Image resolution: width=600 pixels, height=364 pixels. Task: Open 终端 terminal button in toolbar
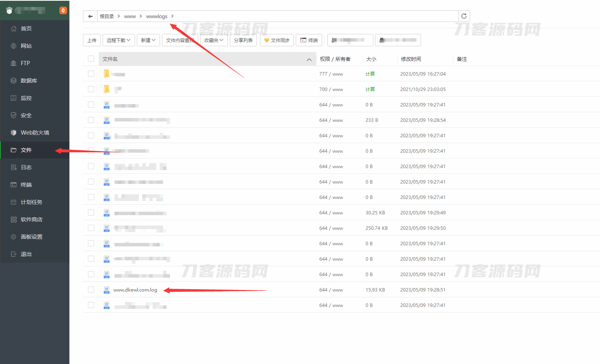coord(309,40)
